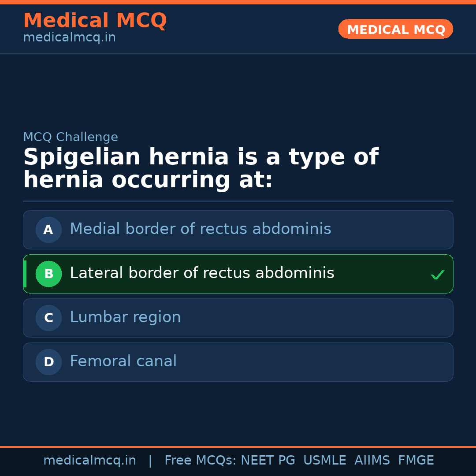Viewport: 476px width, 476px height.
Task: Open the medicalmcq.in link under the header title
Action: tap(69, 37)
